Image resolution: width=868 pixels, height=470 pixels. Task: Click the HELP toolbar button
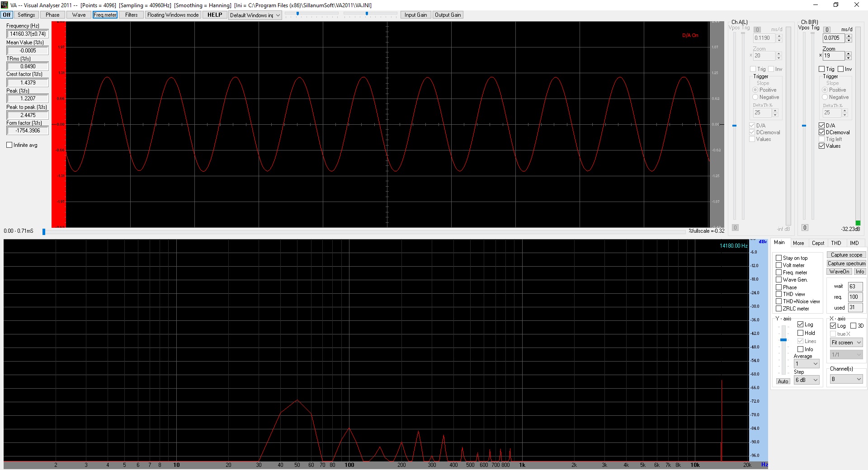pos(215,15)
